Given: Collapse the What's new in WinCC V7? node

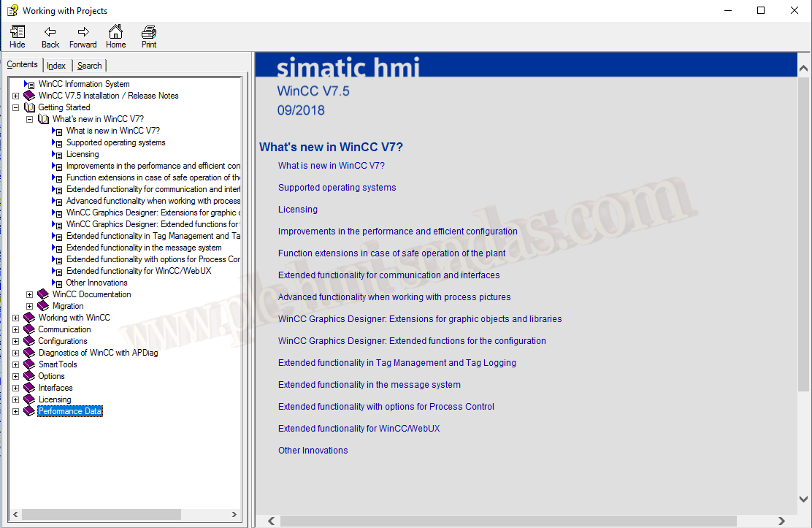Looking at the screenshot, I should pyautogui.click(x=30, y=119).
